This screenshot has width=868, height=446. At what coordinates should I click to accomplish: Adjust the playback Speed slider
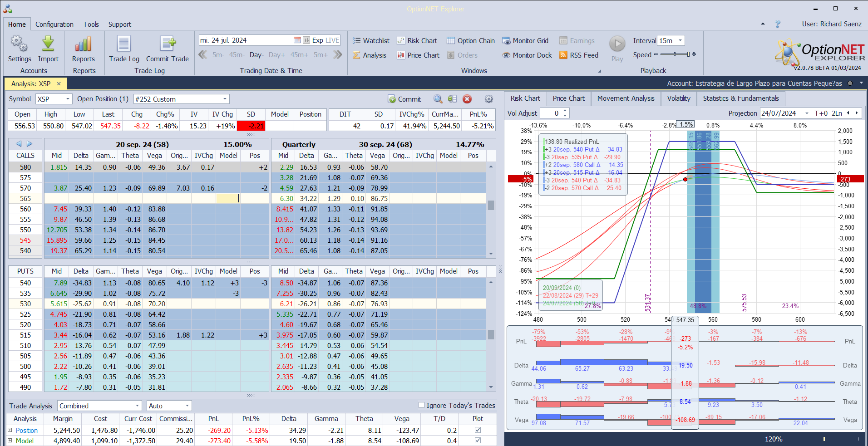pos(675,55)
